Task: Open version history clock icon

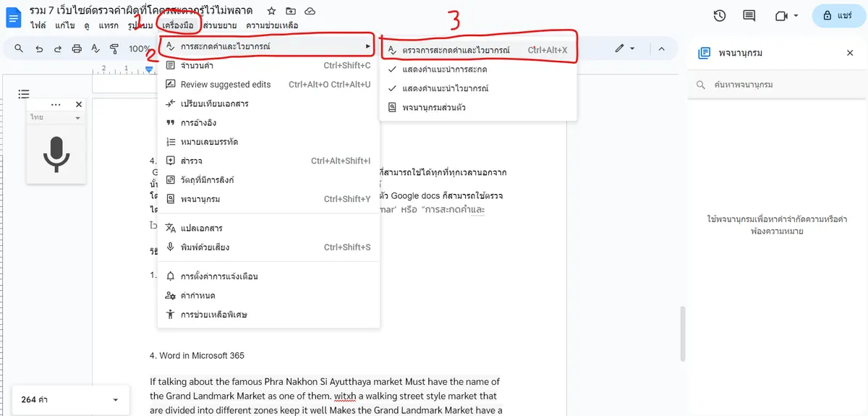Action: tap(719, 16)
